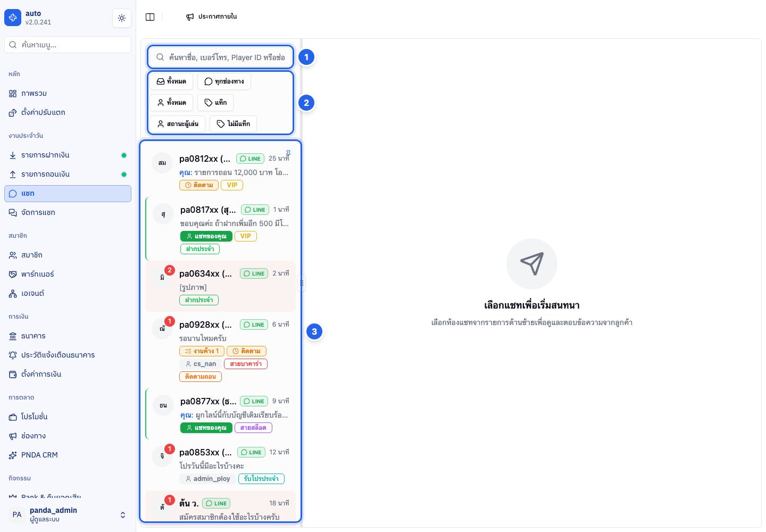
Task: Click the ธนาคาร bank icon
Action: pyautogui.click(x=13, y=336)
